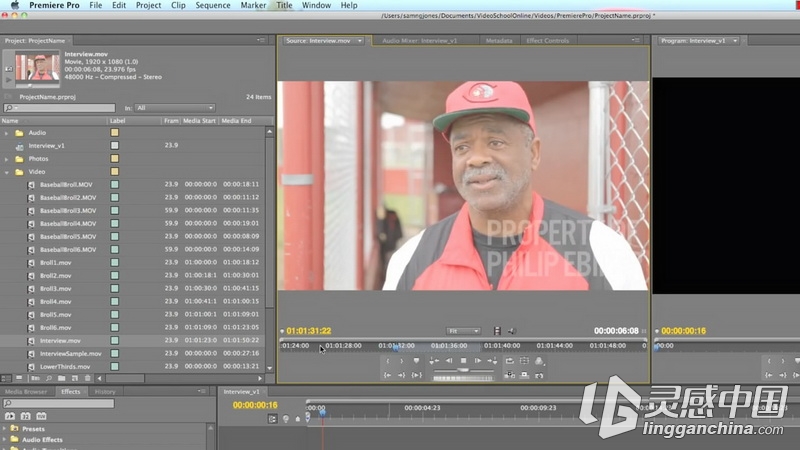Stop playback in the Source monitor
800x450 pixels.
tap(463, 361)
